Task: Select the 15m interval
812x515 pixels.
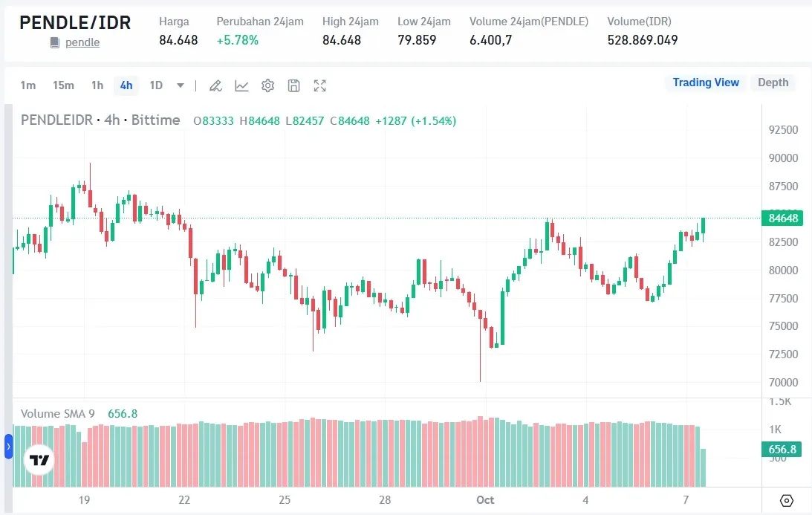Action: click(x=63, y=85)
